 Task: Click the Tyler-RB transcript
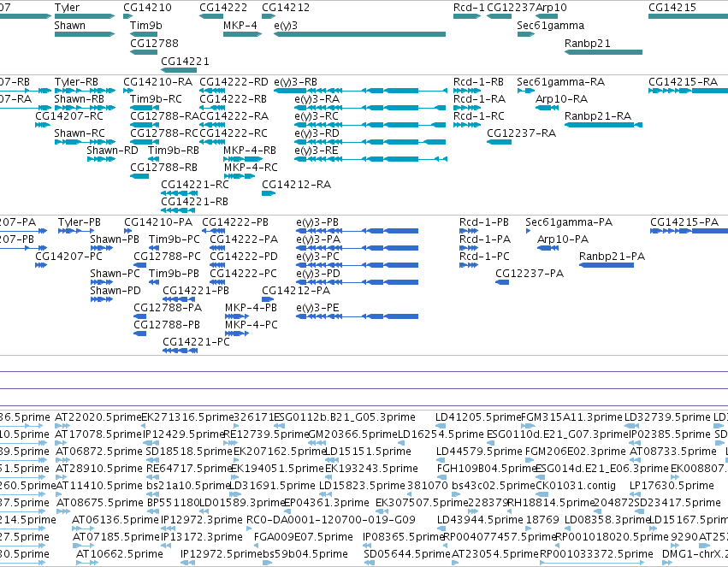(x=85, y=91)
